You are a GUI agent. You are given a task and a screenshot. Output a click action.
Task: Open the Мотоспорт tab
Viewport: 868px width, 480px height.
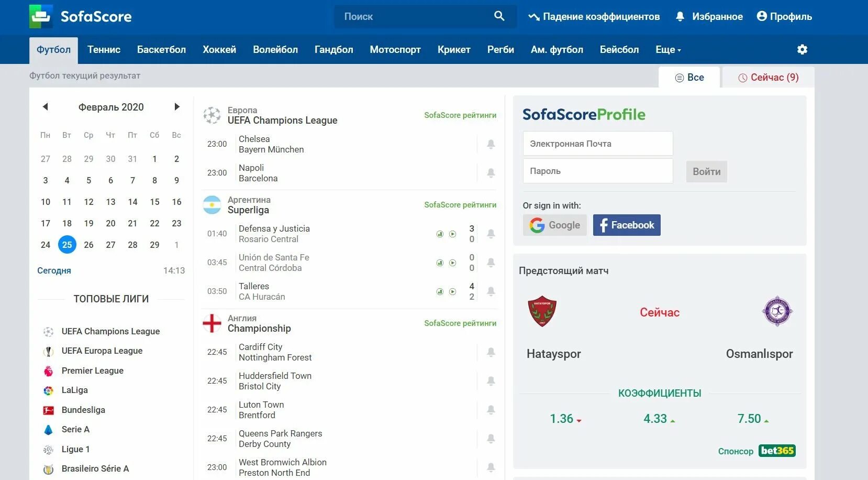[395, 50]
